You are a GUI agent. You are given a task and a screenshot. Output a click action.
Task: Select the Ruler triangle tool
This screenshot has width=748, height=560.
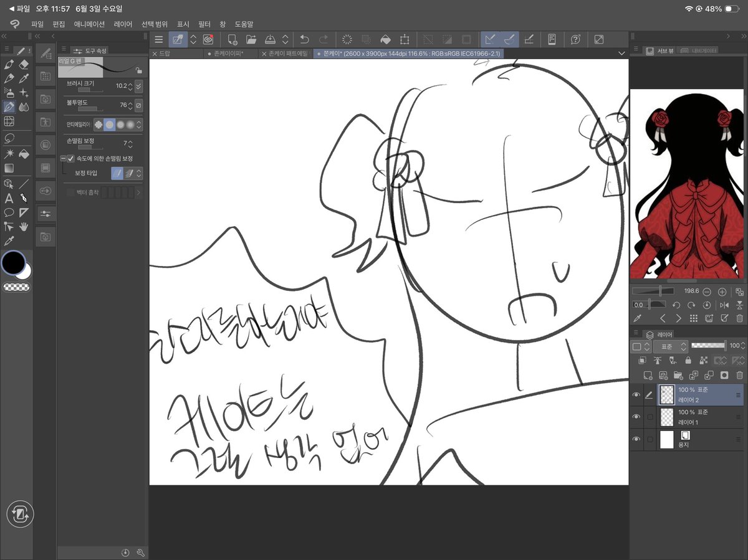[x=24, y=213]
